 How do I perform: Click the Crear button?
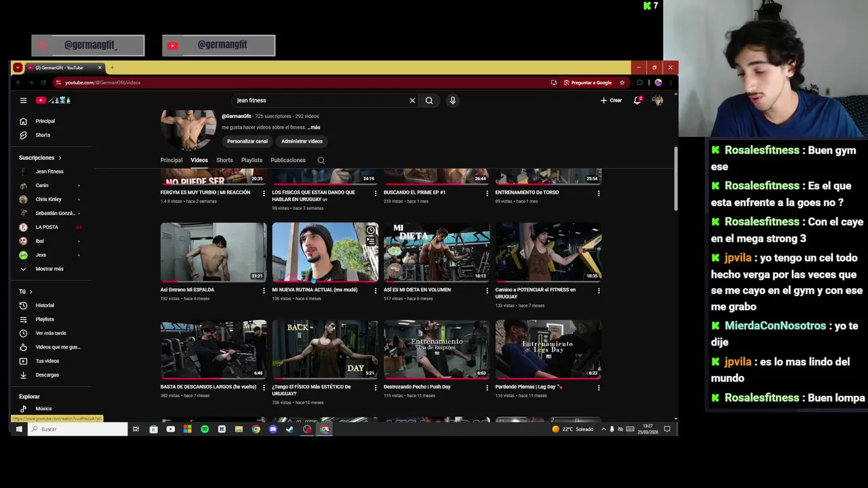[x=611, y=100]
